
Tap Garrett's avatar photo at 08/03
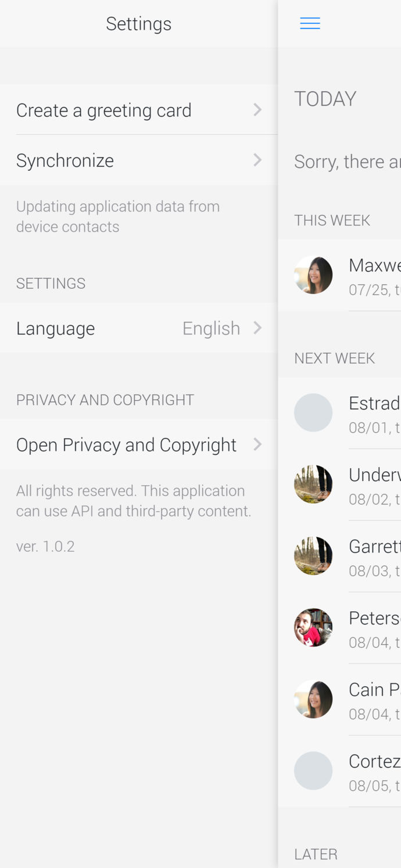point(313,556)
